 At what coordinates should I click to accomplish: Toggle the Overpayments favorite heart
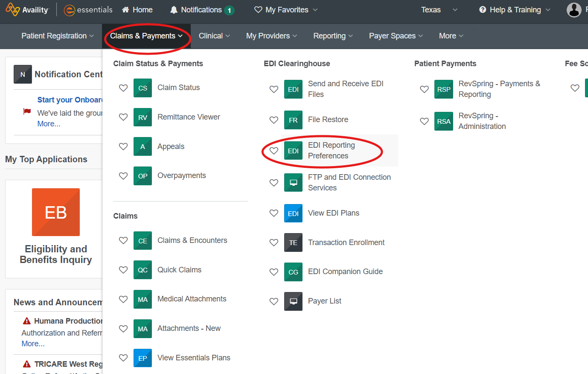click(123, 176)
